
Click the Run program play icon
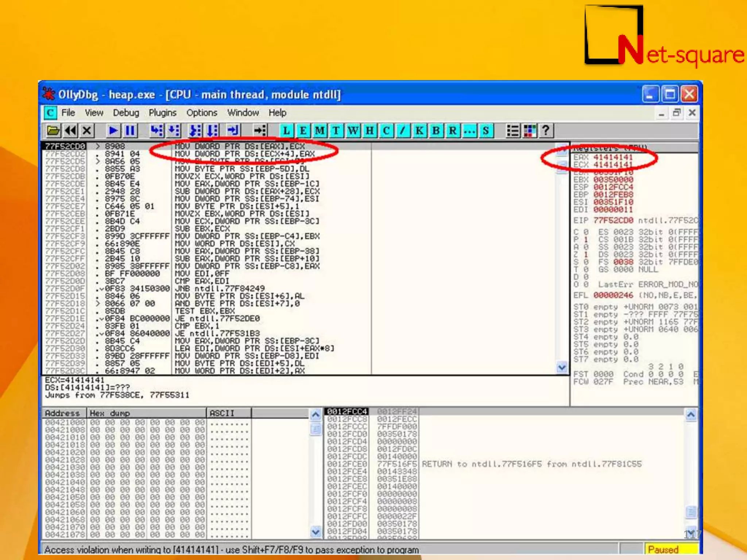pos(113,131)
